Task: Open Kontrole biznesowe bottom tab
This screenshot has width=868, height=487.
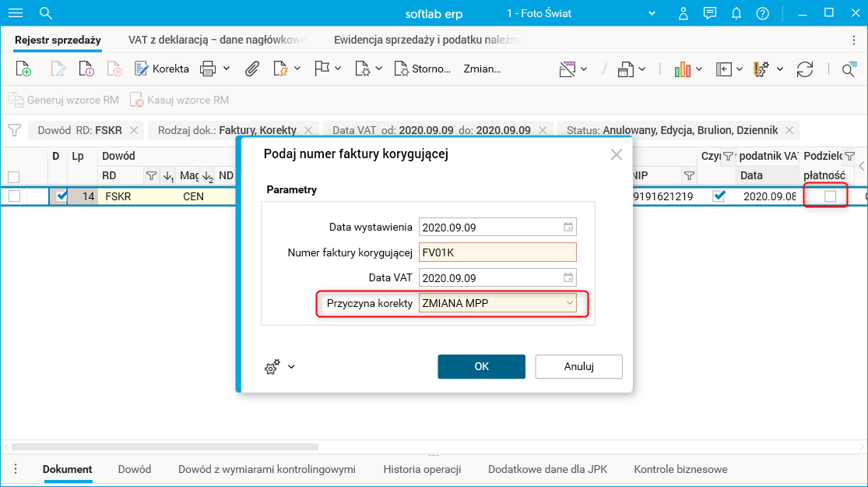Action: tap(680, 469)
